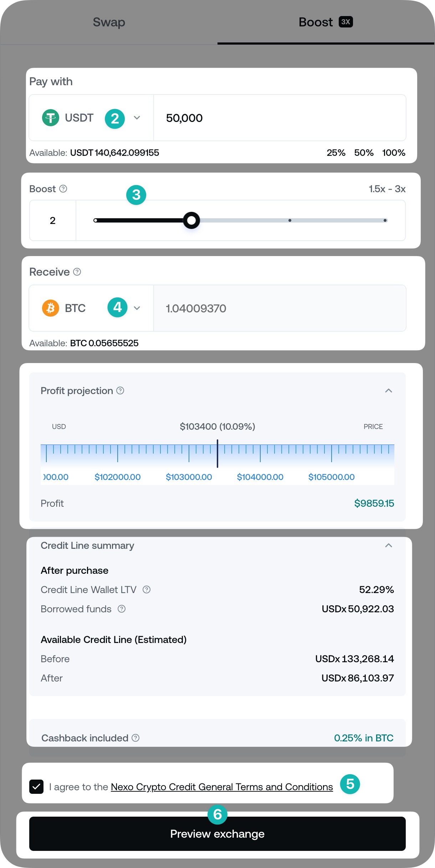Screen dimensions: 435x868
Task: Click the USDT Tether coin icon
Action: [x=51, y=118]
